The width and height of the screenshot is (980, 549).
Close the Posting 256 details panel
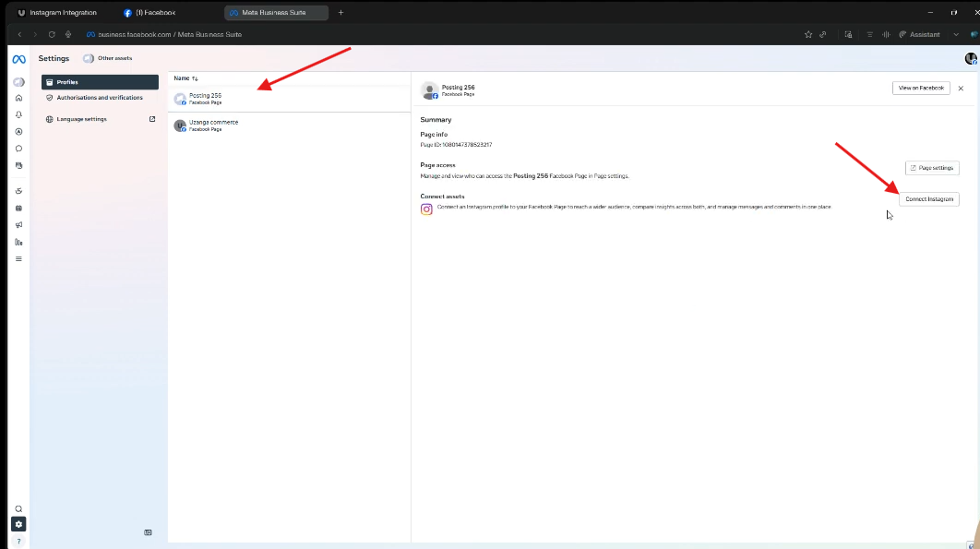[x=961, y=89]
